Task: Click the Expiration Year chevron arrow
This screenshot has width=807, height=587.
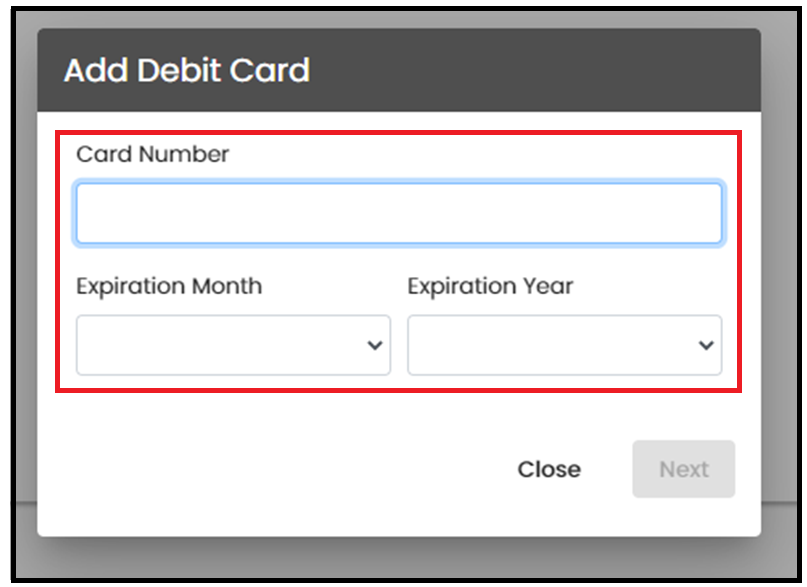Action: tap(706, 345)
